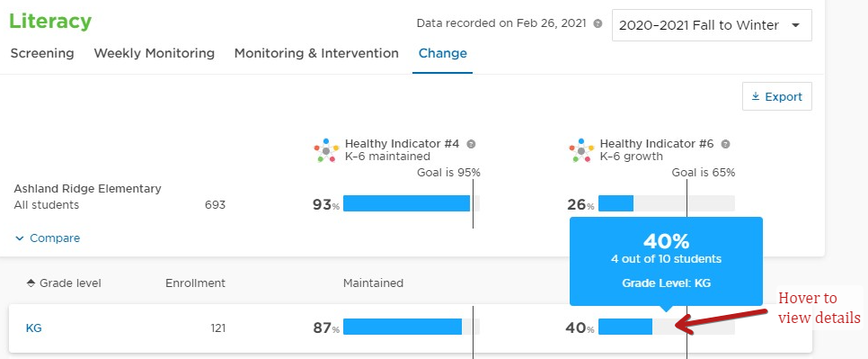Screen dimensions: 868x359
Task: Go to Monitoring & Intervention tab
Action: [x=316, y=53]
